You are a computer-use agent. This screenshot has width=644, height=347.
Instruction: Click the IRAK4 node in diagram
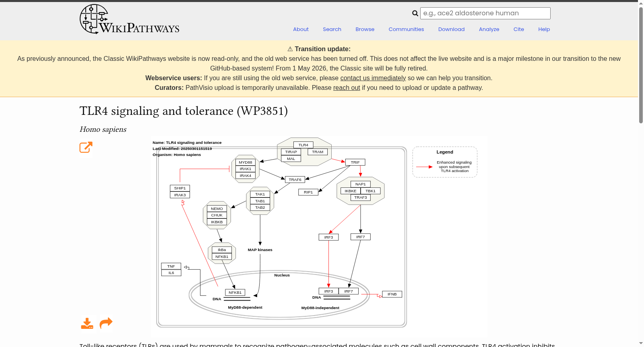(246, 176)
